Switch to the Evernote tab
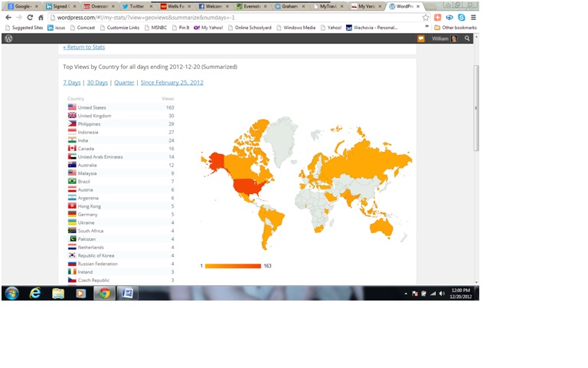This screenshot has height=368, width=588. pyautogui.click(x=253, y=6)
